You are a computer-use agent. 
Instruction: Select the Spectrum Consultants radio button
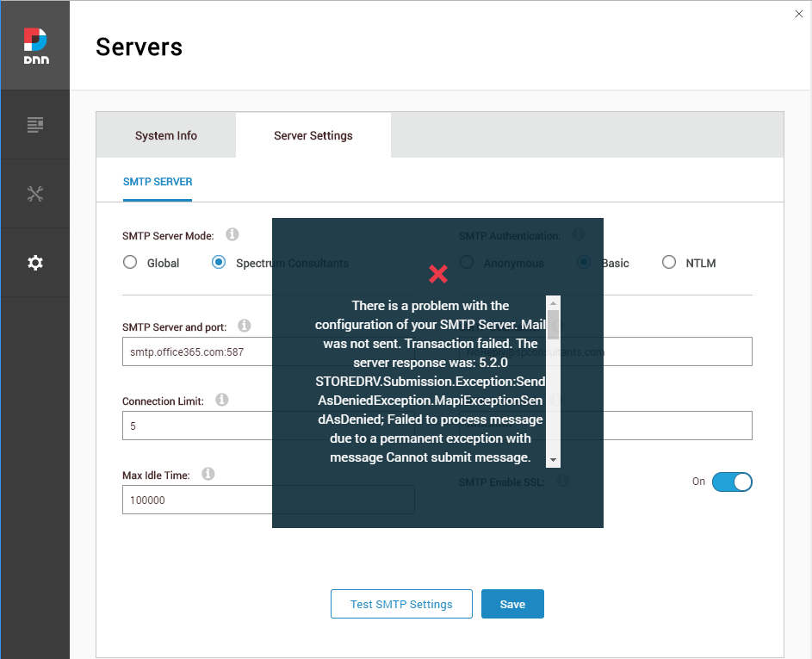point(219,263)
